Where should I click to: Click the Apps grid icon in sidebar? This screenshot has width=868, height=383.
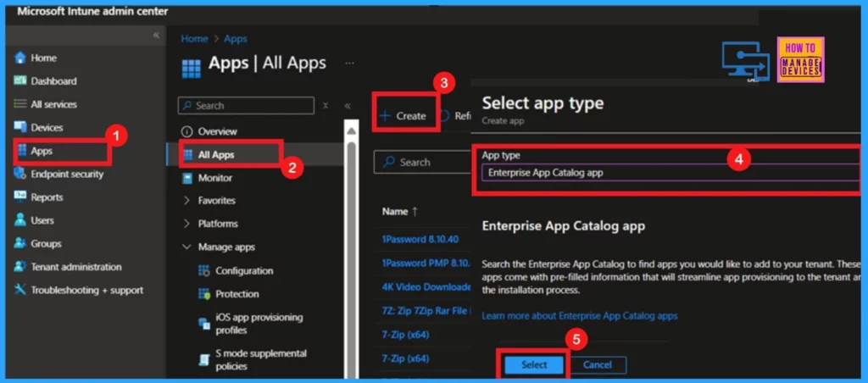pos(22,151)
